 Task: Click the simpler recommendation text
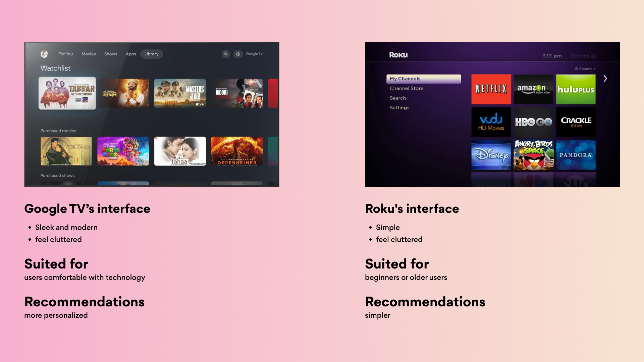click(x=378, y=315)
